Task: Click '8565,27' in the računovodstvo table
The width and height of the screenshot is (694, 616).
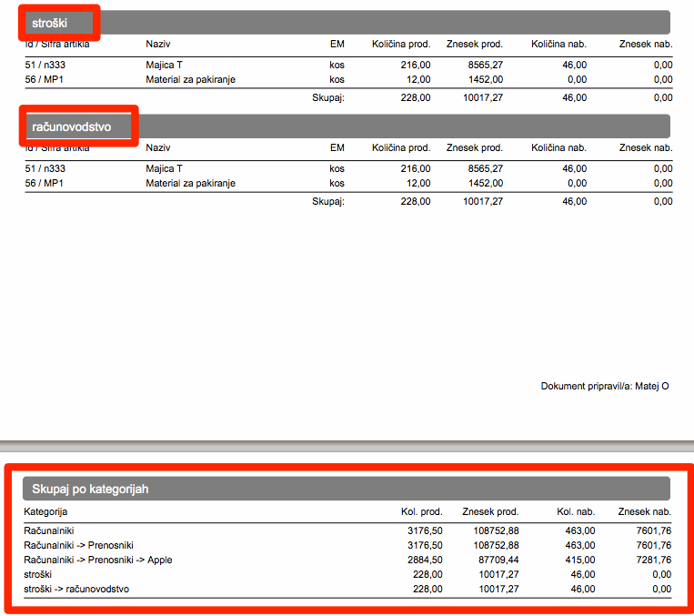Action: (x=486, y=168)
